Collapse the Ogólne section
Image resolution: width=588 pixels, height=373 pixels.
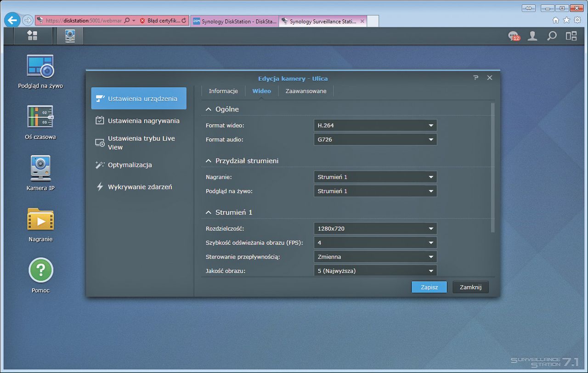click(x=208, y=109)
